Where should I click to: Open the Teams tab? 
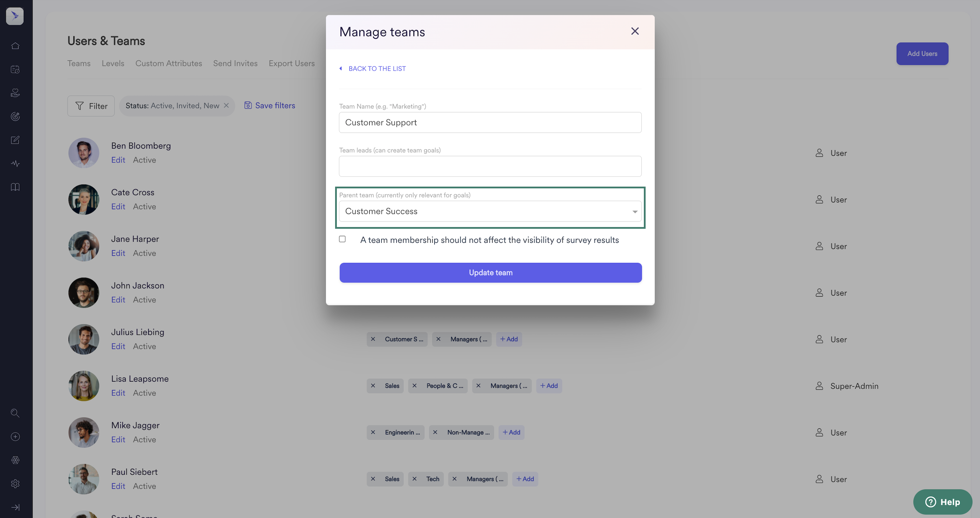(79, 63)
